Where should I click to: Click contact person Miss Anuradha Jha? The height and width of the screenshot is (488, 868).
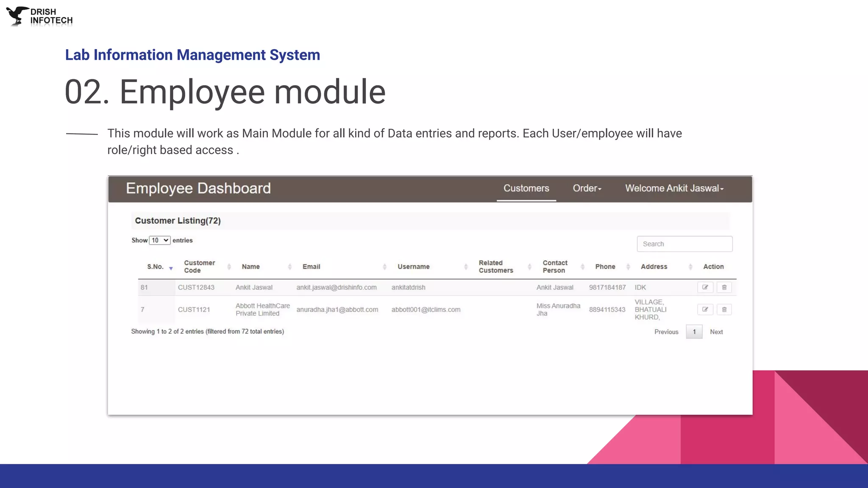coord(558,310)
